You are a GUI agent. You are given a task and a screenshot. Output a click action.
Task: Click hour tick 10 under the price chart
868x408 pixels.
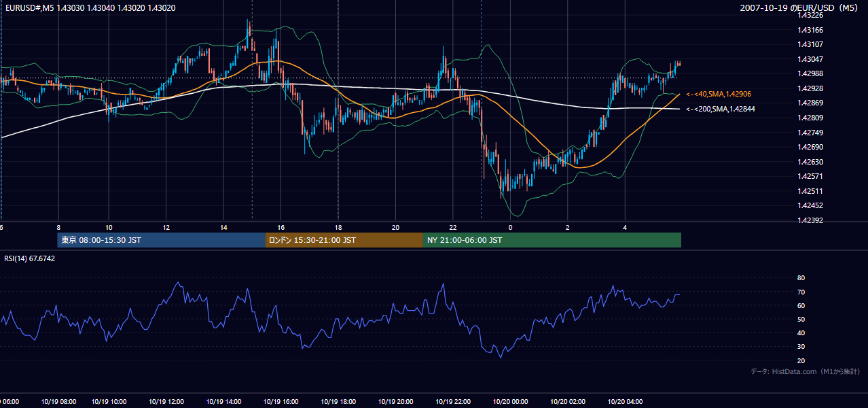coord(109,228)
